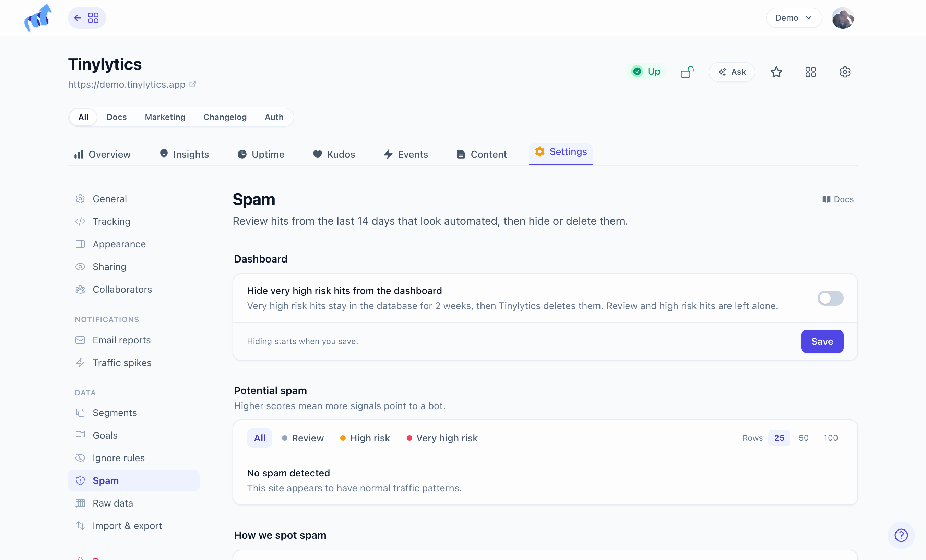Click the green unlock padlock icon

[687, 72]
